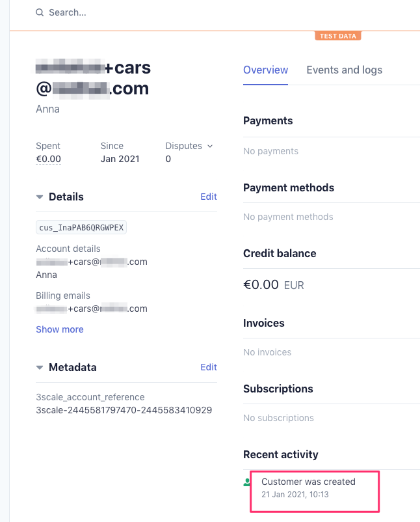Image resolution: width=420 pixels, height=522 pixels.
Task: Collapse the Details section triangle
Action: 40,197
